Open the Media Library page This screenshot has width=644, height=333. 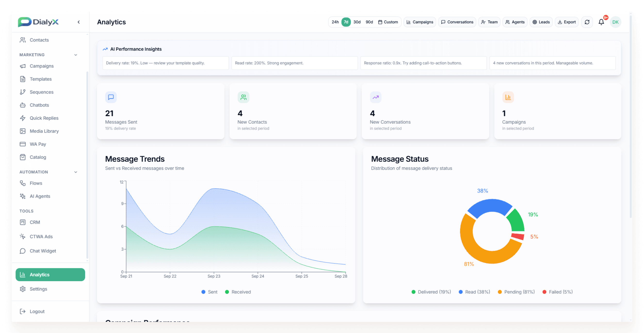point(50,131)
